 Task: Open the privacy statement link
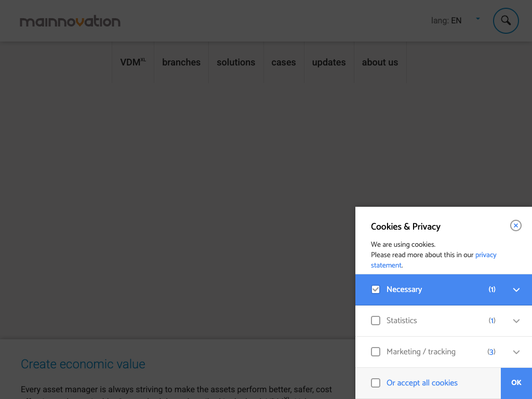485,255
